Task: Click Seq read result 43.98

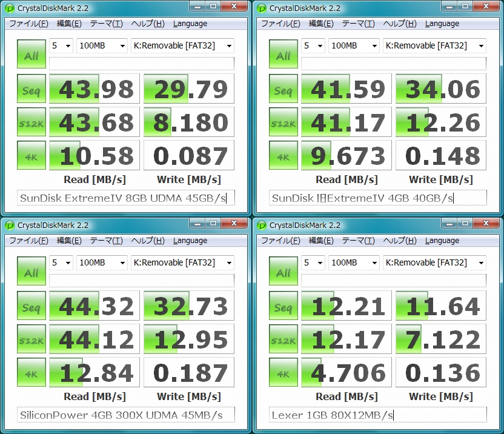Action: point(94,88)
